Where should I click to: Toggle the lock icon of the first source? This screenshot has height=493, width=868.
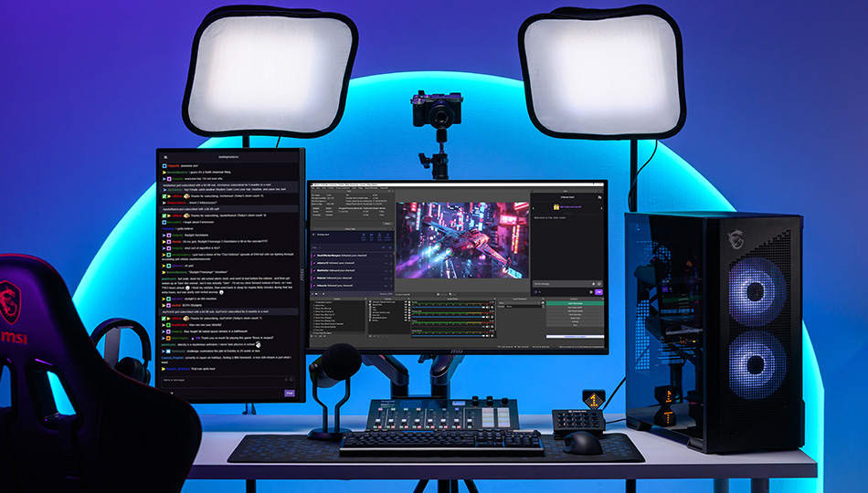[409, 302]
